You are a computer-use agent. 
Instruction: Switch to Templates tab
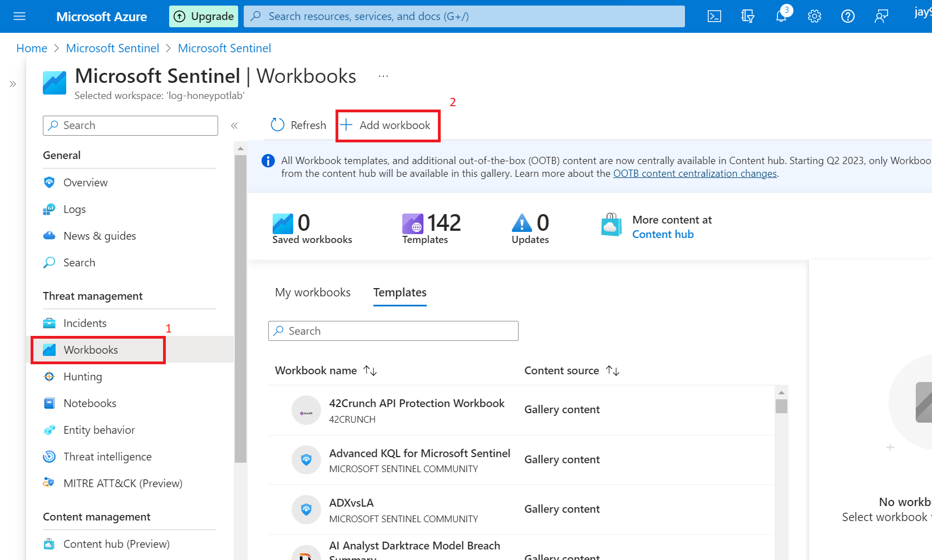[400, 293]
